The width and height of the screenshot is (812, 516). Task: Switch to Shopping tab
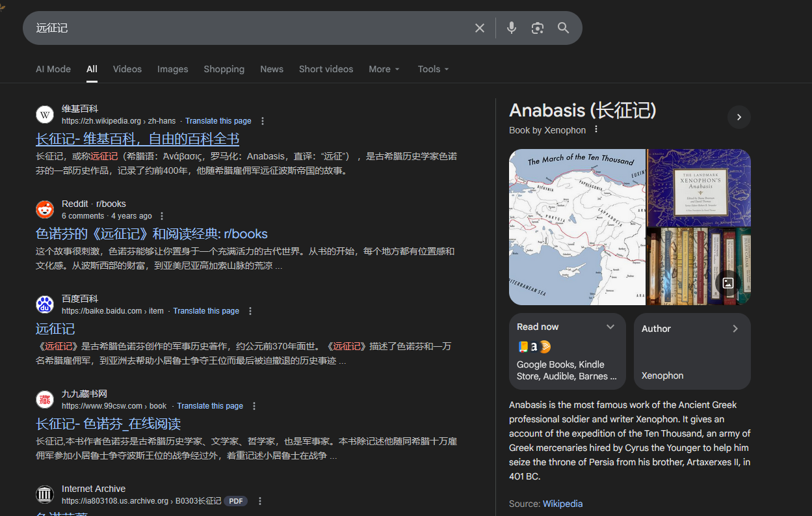[x=224, y=69]
